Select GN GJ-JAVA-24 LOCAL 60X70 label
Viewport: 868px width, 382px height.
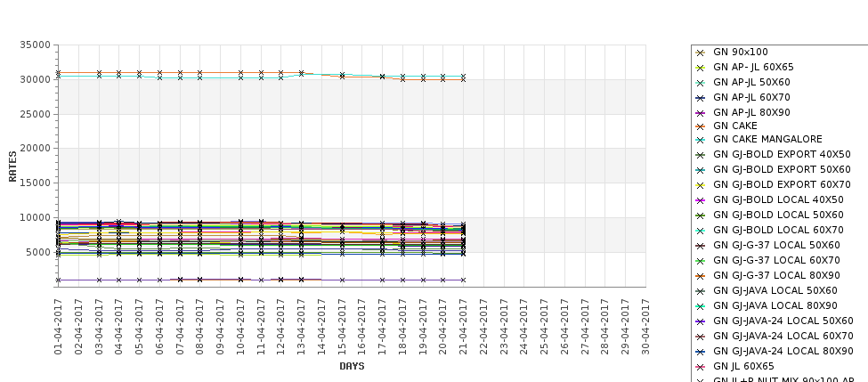(x=783, y=336)
